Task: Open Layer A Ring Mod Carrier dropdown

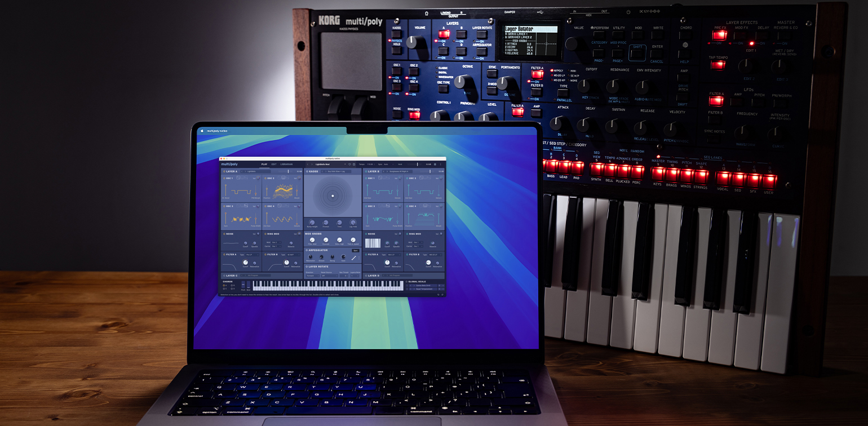Action: pyautogui.click(x=275, y=246)
